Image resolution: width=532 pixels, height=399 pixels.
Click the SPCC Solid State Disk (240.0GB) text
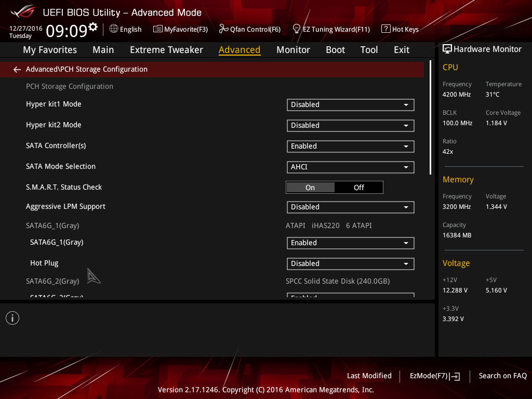point(338,281)
